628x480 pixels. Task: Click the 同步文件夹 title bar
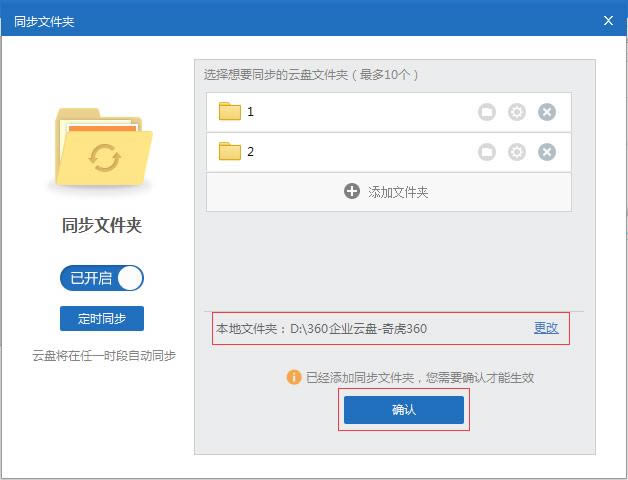pyautogui.click(x=300, y=20)
